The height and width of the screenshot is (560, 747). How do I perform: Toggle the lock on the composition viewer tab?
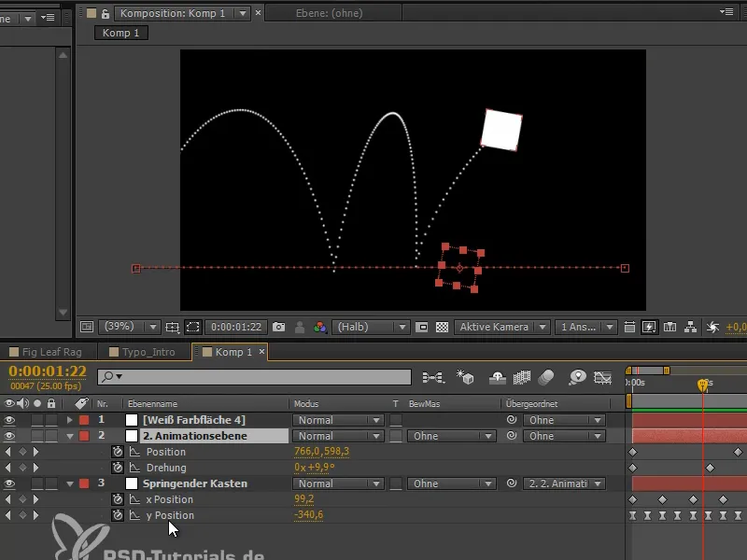click(x=106, y=13)
